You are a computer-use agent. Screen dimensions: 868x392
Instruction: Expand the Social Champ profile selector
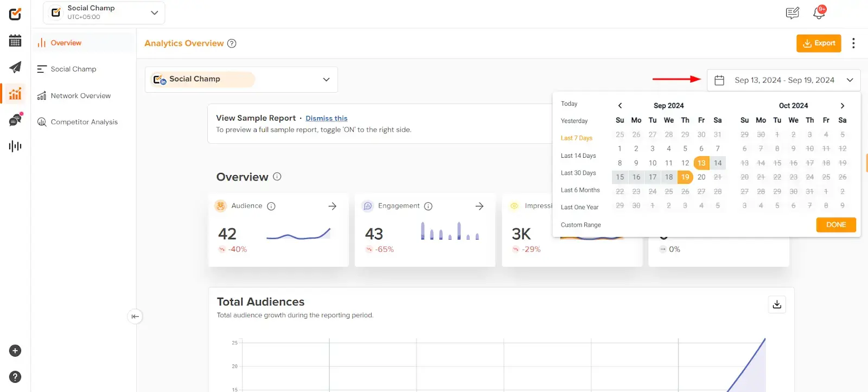[x=241, y=80]
